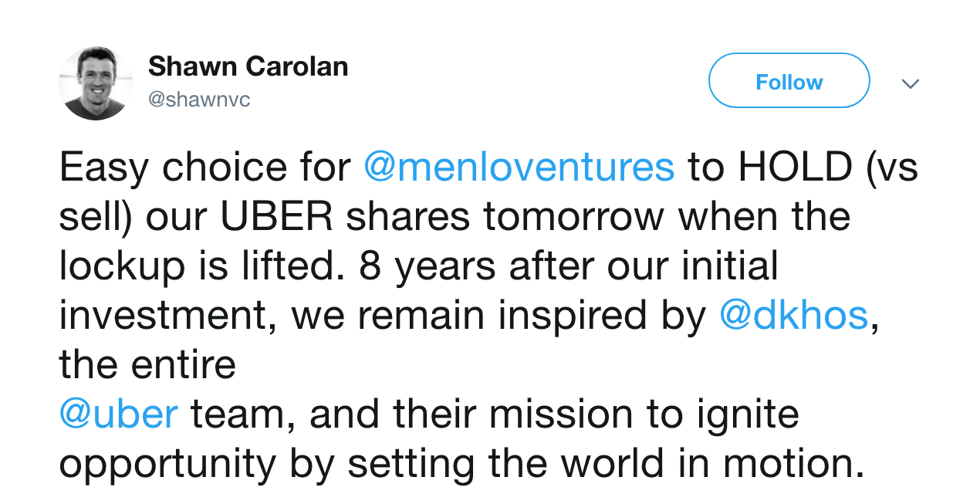Screen dimensions: 980x494
Task: Click the word "investment" in the tweet
Action: pos(164,316)
